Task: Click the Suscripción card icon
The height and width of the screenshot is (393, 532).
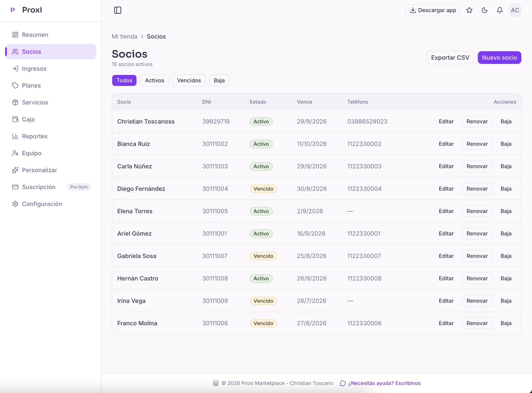Action: [x=15, y=187]
